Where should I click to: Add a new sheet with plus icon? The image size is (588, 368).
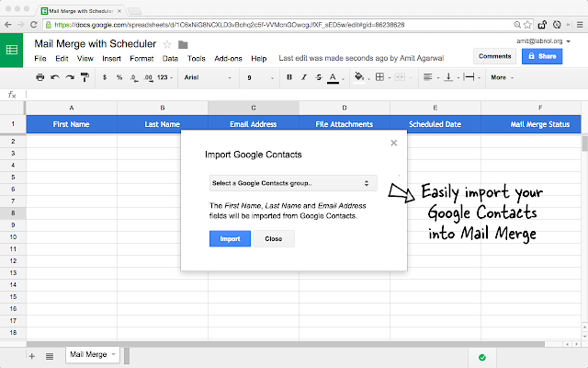32,356
